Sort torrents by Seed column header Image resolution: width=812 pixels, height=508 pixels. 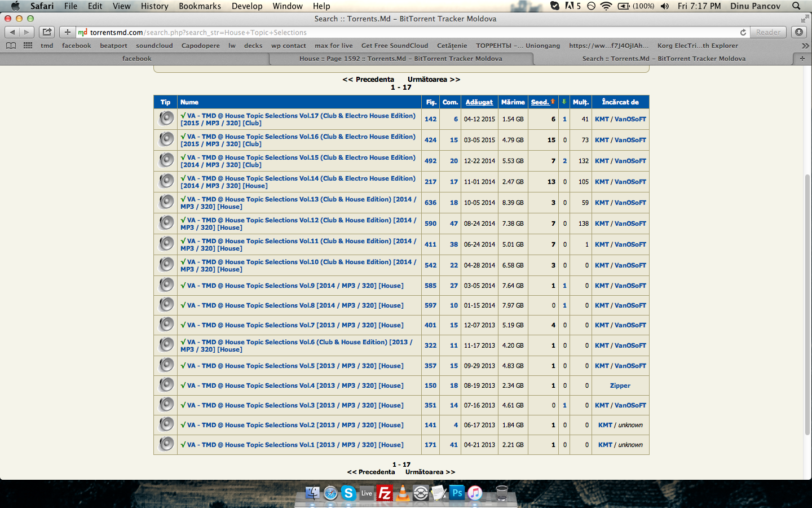pyautogui.click(x=540, y=102)
